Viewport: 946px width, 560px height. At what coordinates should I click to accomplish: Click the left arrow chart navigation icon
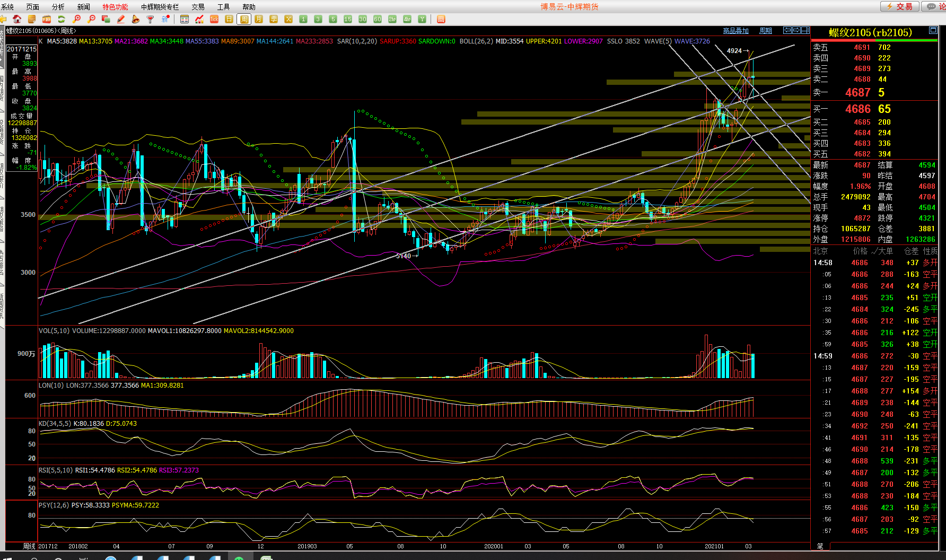click(x=787, y=30)
